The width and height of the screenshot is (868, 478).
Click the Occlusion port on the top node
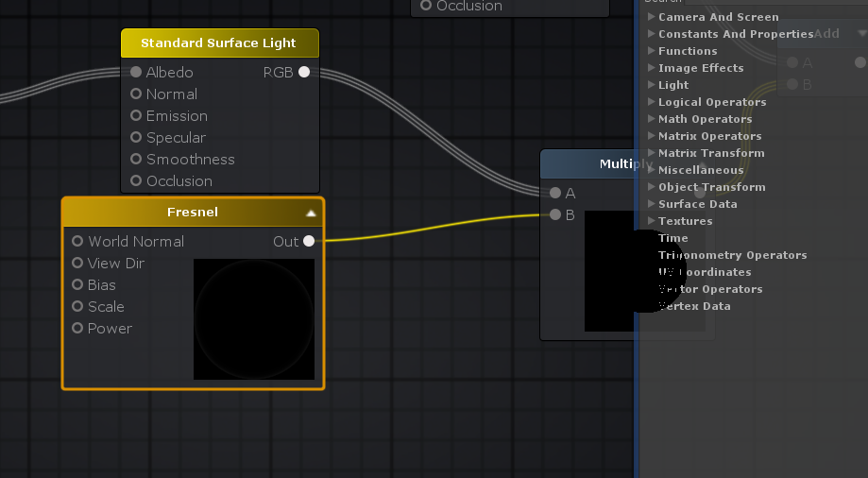pyautogui.click(x=426, y=5)
